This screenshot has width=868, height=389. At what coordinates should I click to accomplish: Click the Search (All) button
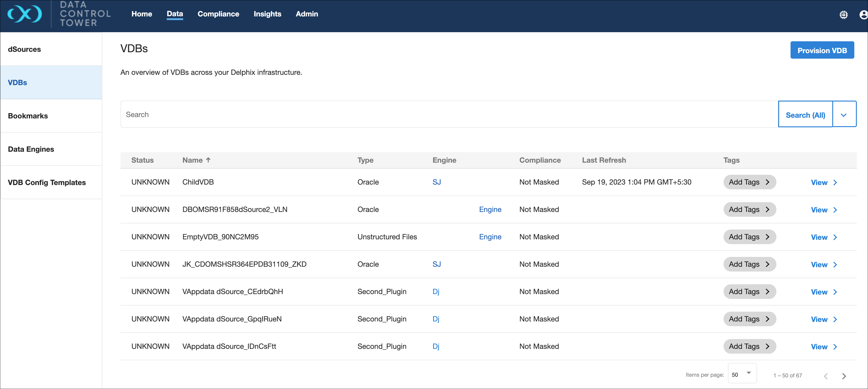[805, 115]
